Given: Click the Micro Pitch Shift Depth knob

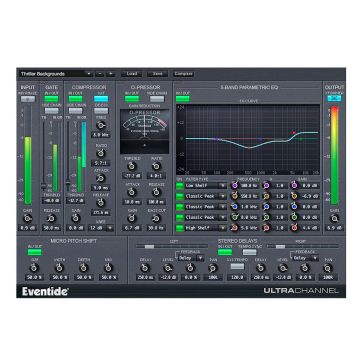Looking at the screenshot, I should pos(83,267).
